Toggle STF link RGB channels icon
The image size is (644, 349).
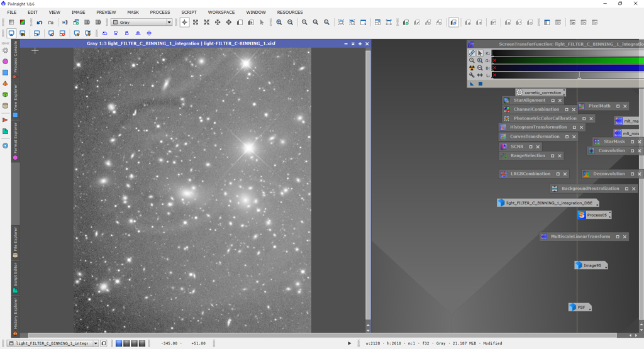coord(472,53)
